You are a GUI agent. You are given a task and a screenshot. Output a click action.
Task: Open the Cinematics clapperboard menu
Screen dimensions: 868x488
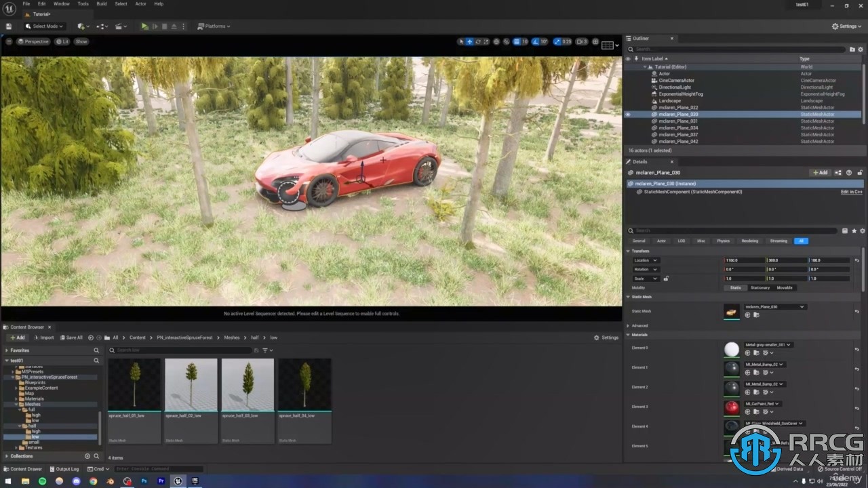120,26
